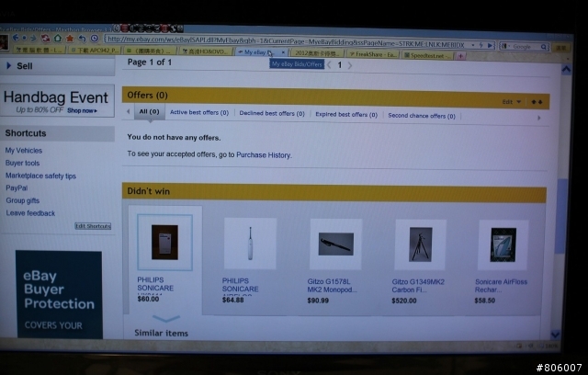Click the move up/down arrows in Offers header
The height and width of the screenshot is (375, 588).
pyautogui.click(x=537, y=102)
